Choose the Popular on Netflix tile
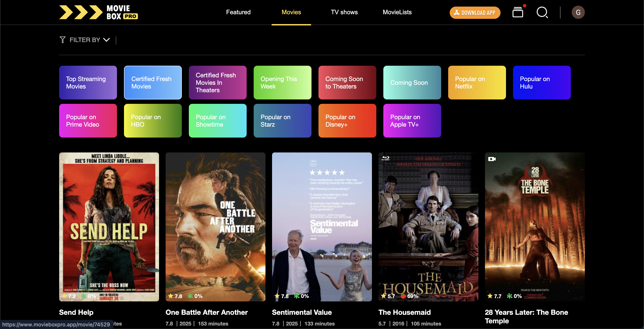This screenshot has width=644, height=329. click(476, 83)
